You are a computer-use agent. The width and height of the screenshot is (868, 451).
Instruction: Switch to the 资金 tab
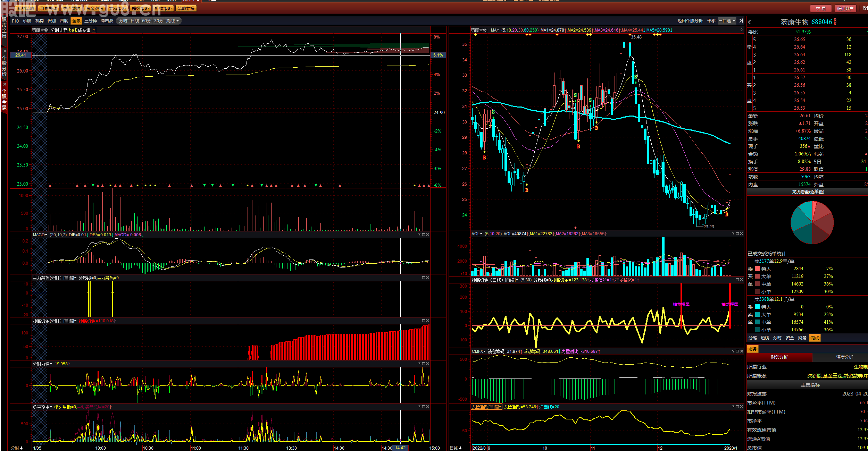point(790,338)
